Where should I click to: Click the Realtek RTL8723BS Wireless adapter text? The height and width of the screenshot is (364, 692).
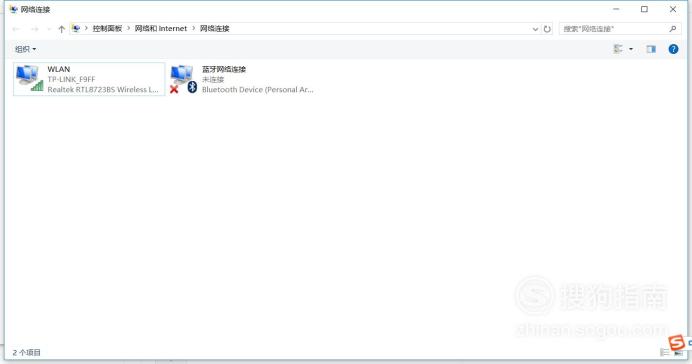[103, 90]
